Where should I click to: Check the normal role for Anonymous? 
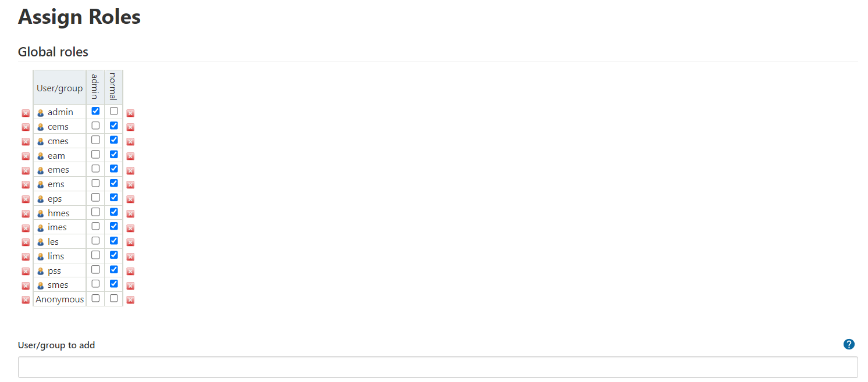(114, 298)
